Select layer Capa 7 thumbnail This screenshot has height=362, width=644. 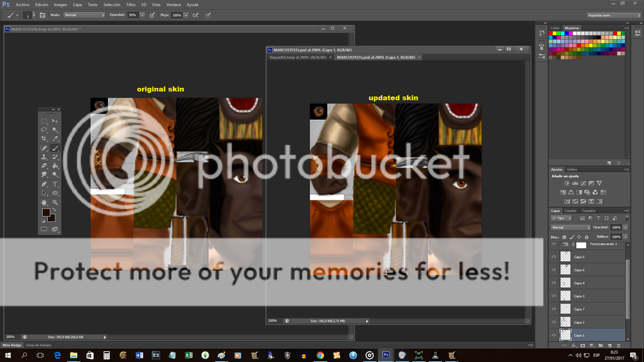565,309
